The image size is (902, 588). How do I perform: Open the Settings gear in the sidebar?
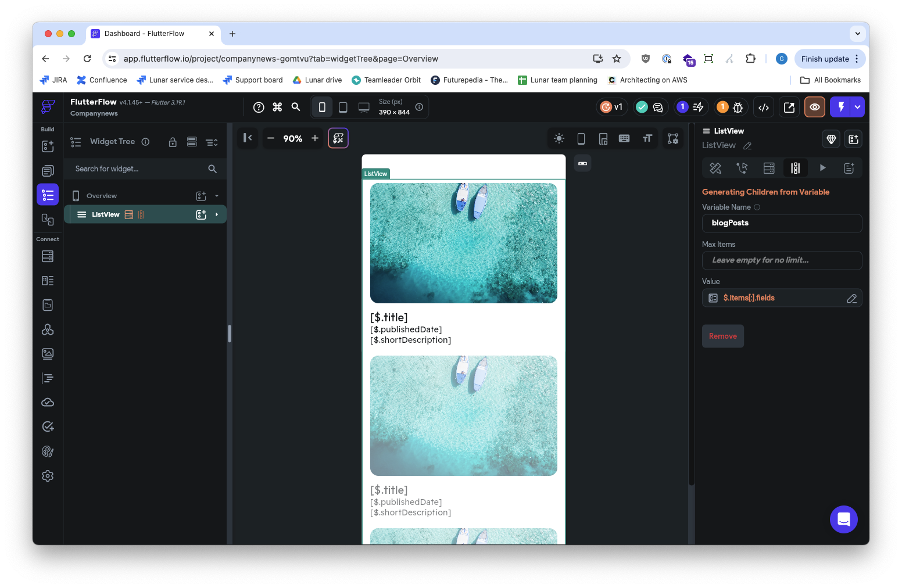(48, 476)
